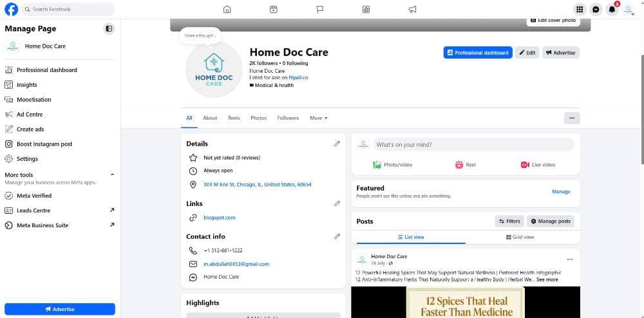Open the notifications bell
The height and width of the screenshot is (318, 644).
click(612, 10)
